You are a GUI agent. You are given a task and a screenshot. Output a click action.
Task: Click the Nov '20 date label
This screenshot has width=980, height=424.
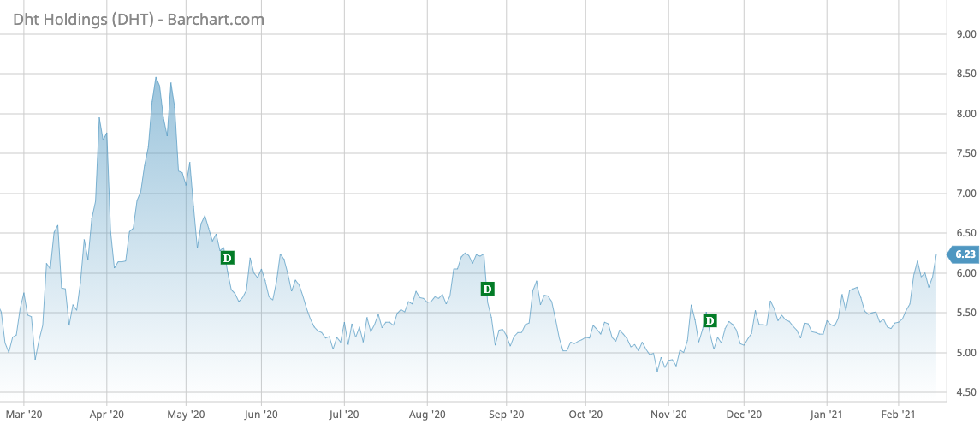click(668, 414)
